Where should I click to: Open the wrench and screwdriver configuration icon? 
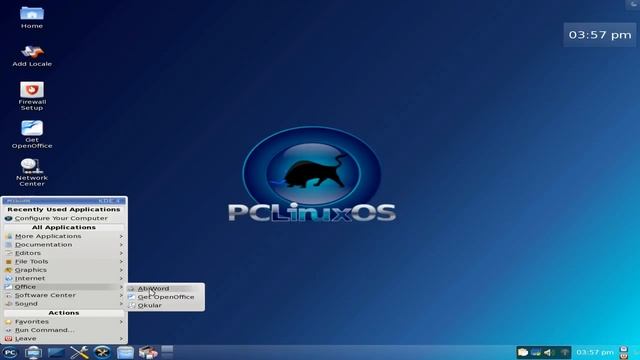(x=79, y=352)
